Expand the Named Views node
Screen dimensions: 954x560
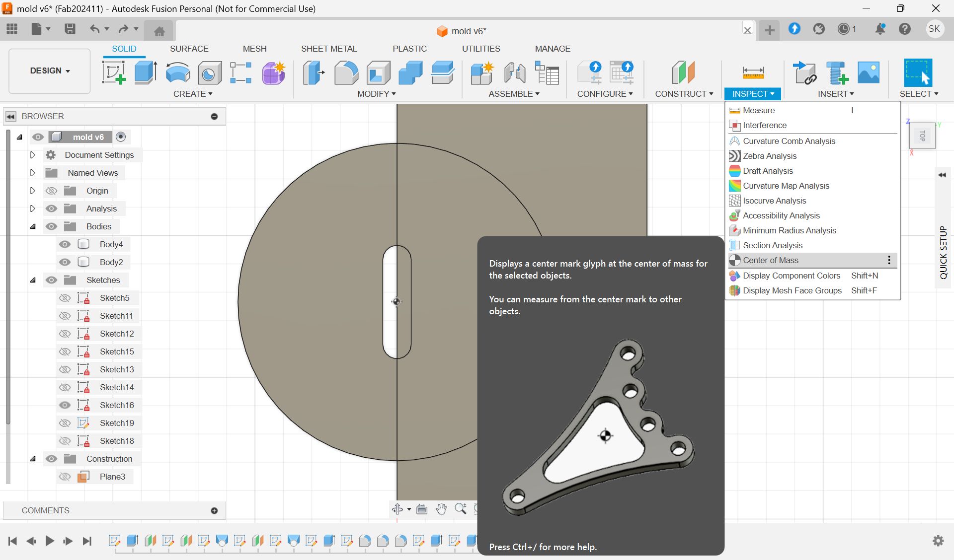[x=33, y=173]
